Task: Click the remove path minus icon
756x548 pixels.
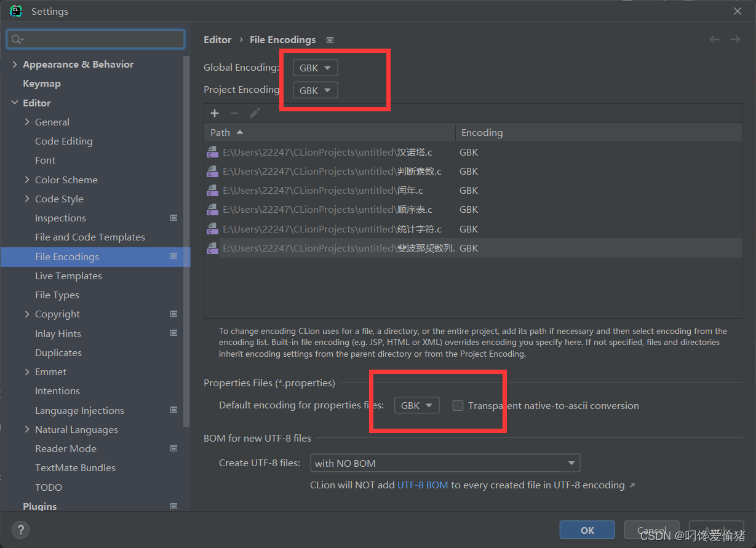Action: [234, 113]
